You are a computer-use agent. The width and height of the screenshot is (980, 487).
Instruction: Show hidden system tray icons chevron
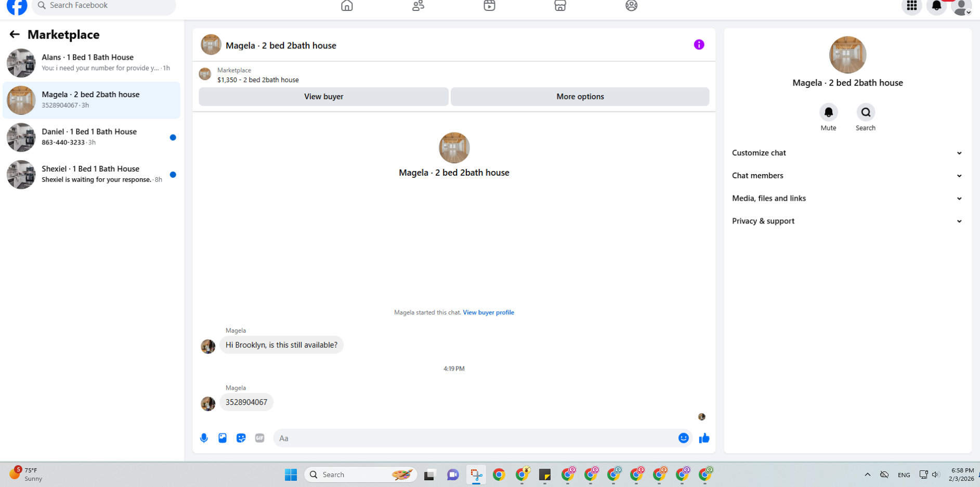point(867,475)
